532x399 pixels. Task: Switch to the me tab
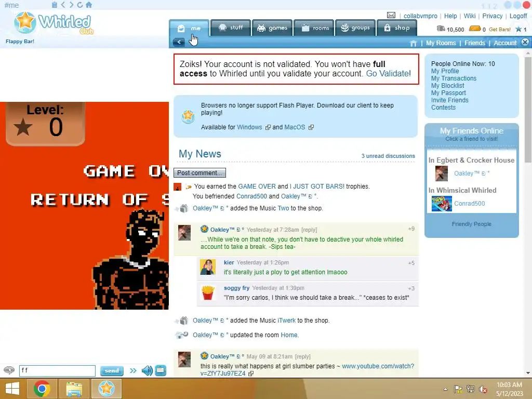189,28
